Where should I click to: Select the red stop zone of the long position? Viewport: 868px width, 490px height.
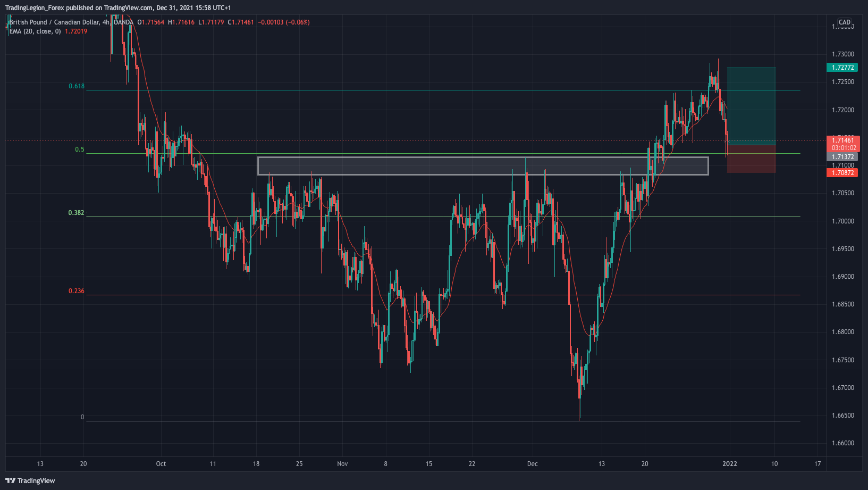[751, 159]
